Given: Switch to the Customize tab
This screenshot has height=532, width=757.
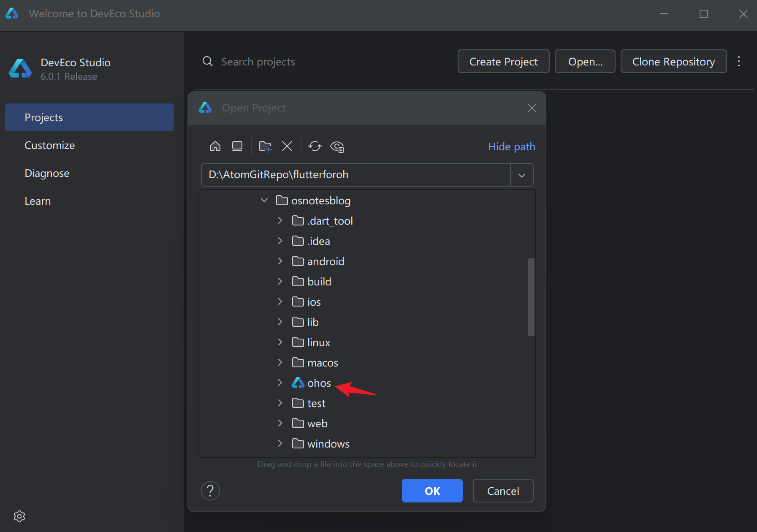Looking at the screenshot, I should pyautogui.click(x=90, y=145).
